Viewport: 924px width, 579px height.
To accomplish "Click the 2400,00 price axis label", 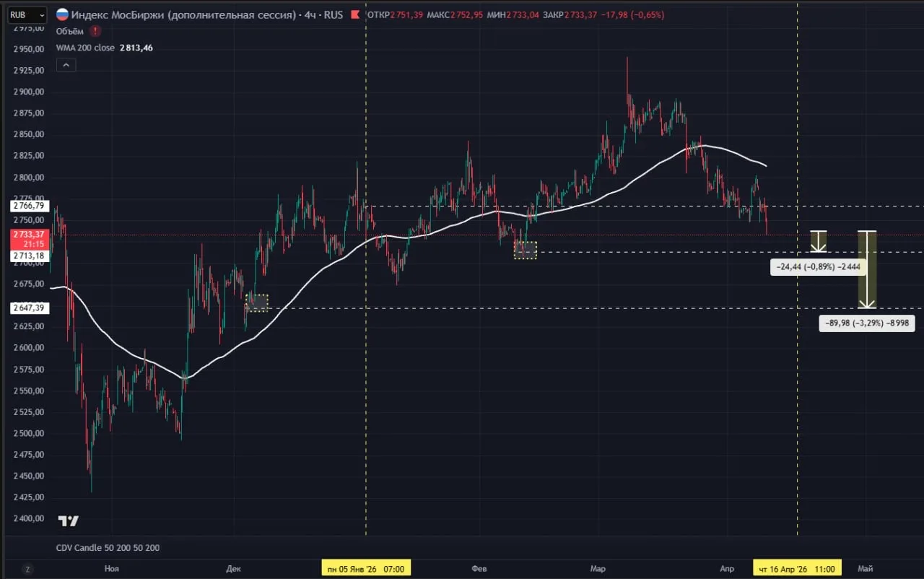I will click(x=29, y=519).
